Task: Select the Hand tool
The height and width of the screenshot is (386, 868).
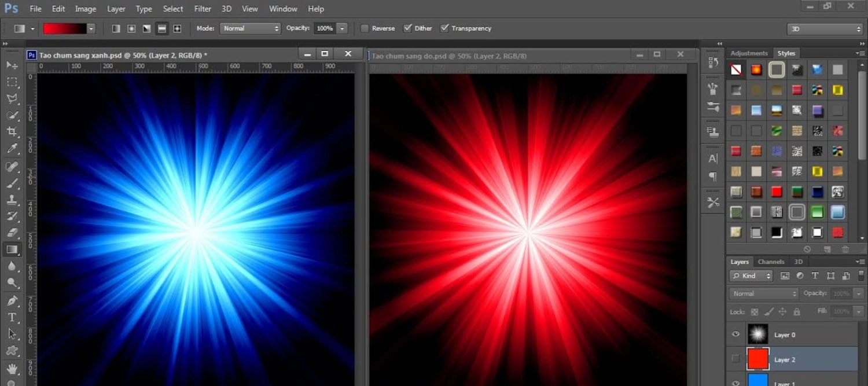Action: point(12,369)
